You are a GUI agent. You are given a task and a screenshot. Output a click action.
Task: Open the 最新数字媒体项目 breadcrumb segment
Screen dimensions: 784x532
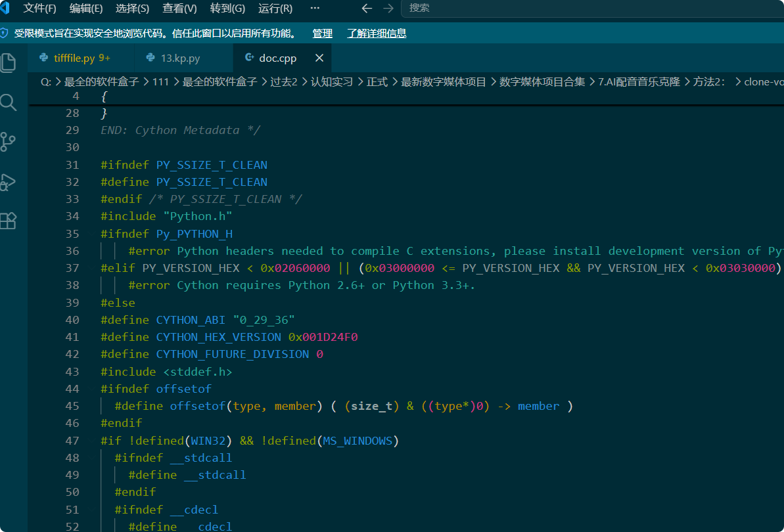tap(443, 82)
